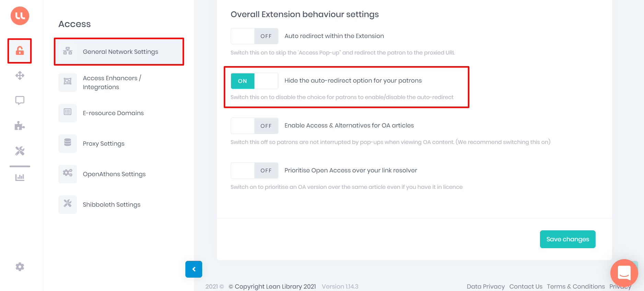Click the 'Switch this on to skip the Access Pop-up' hint
Screen dimensions: 644x291
[x=343, y=53]
